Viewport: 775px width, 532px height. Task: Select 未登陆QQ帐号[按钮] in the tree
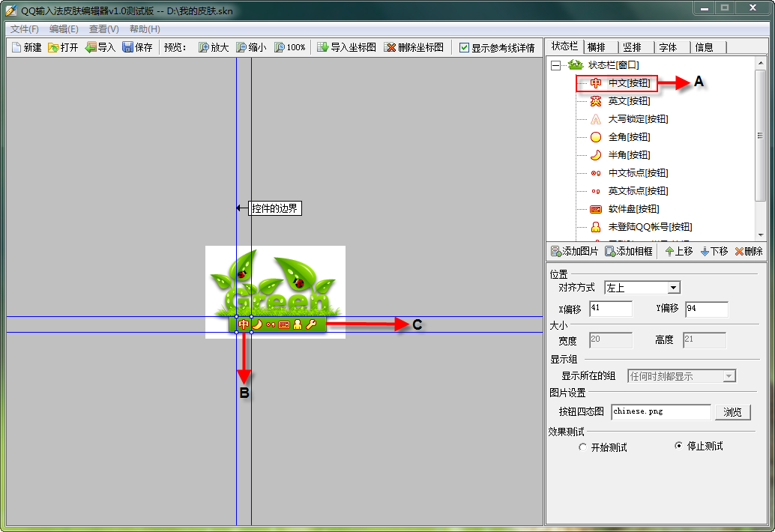650,227
